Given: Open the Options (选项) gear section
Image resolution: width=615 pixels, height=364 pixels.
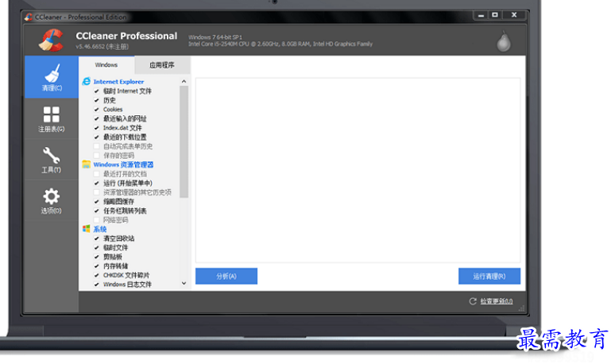Looking at the screenshot, I should coord(52,200).
